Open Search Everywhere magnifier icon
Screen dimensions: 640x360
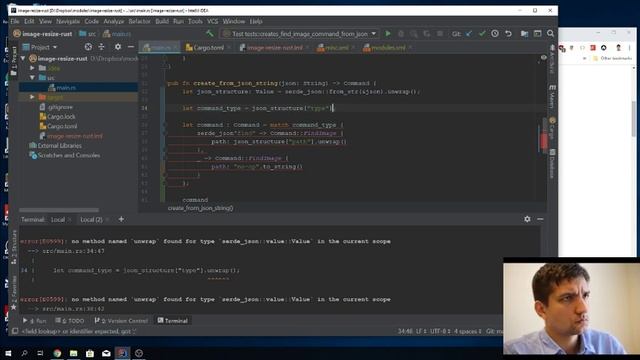click(550, 34)
